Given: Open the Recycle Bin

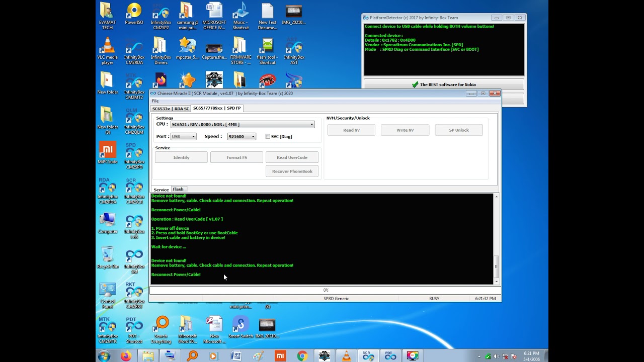Looking at the screenshot, I should [x=107, y=257].
